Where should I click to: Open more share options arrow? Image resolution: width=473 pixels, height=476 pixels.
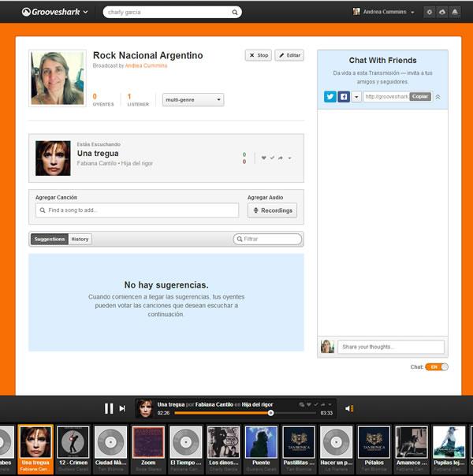point(356,97)
